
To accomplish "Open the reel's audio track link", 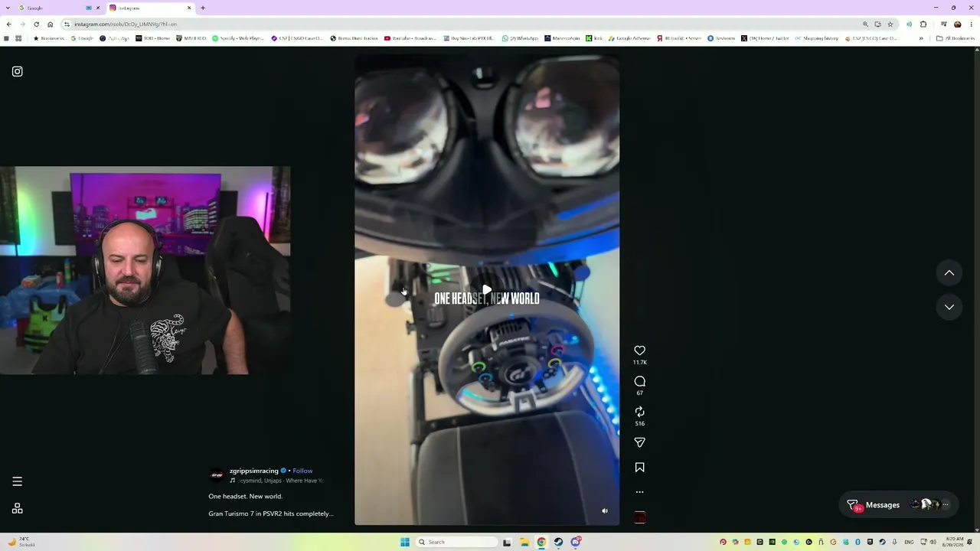I will pos(277,481).
